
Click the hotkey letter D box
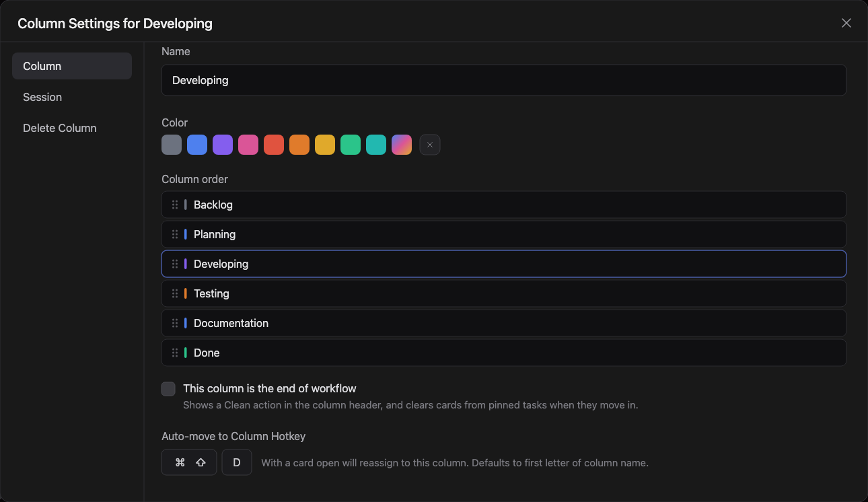pos(237,462)
